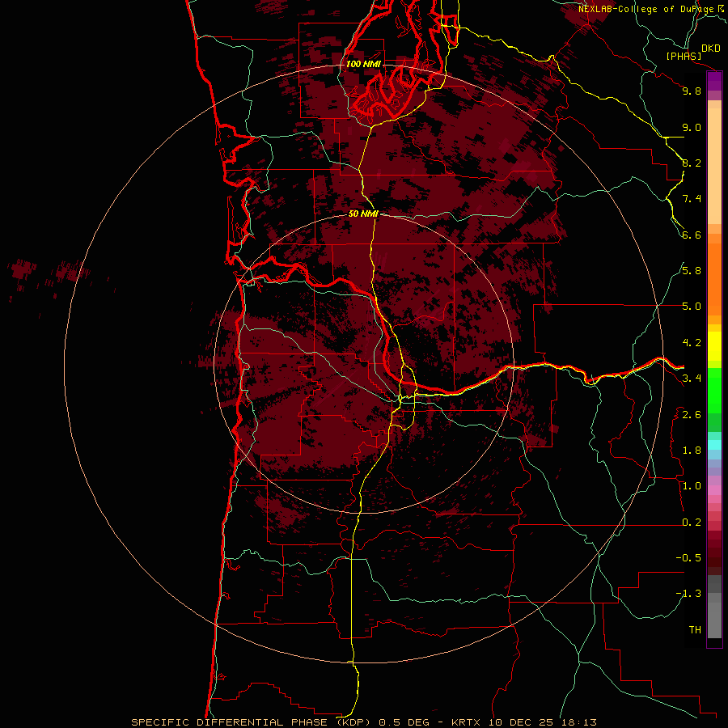Click the (KDP) product code in caption
The width and height of the screenshot is (728, 728).
coord(354,722)
